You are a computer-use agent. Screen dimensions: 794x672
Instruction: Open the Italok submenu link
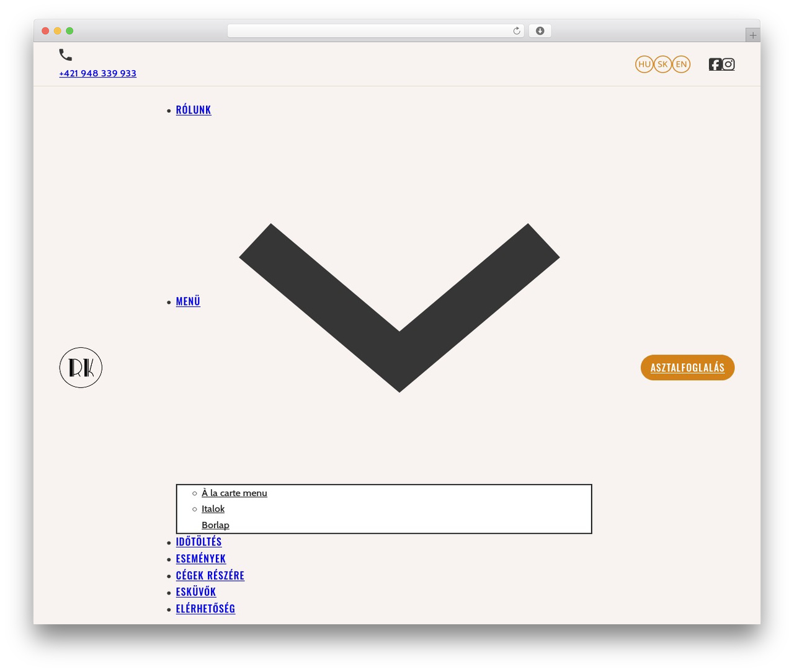(213, 508)
